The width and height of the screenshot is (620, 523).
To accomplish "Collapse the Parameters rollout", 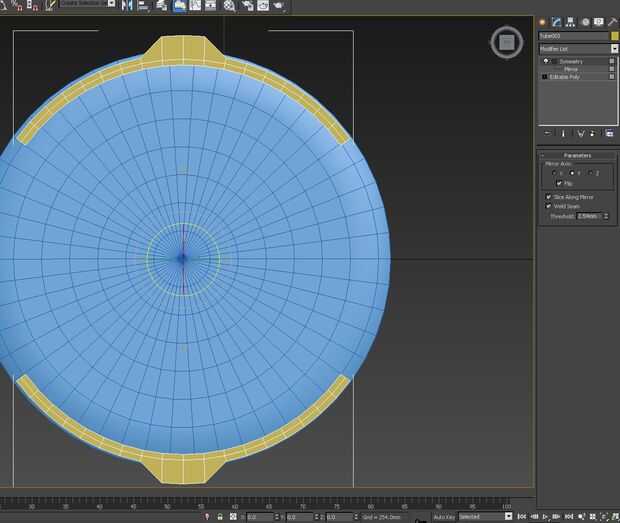I will pyautogui.click(x=577, y=156).
